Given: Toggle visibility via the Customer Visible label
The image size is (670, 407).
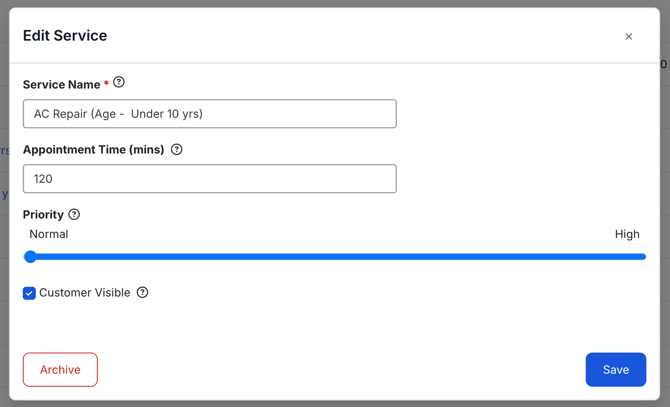Looking at the screenshot, I should coord(85,293).
